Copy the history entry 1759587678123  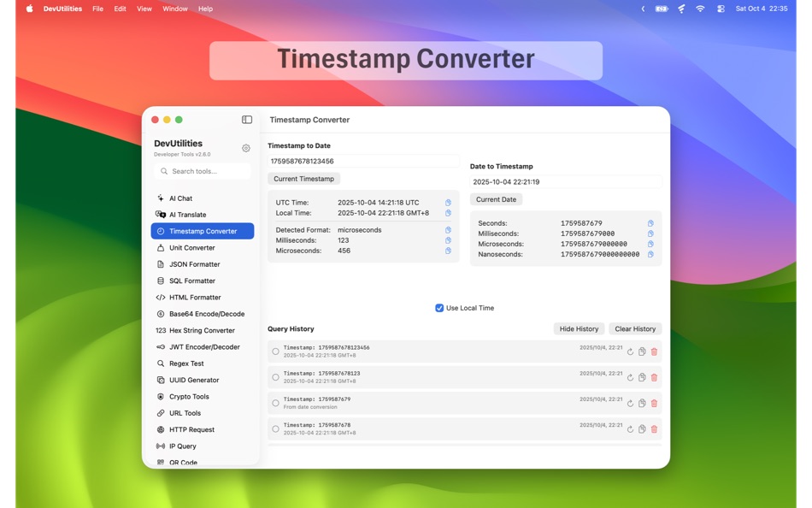tap(642, 376)
